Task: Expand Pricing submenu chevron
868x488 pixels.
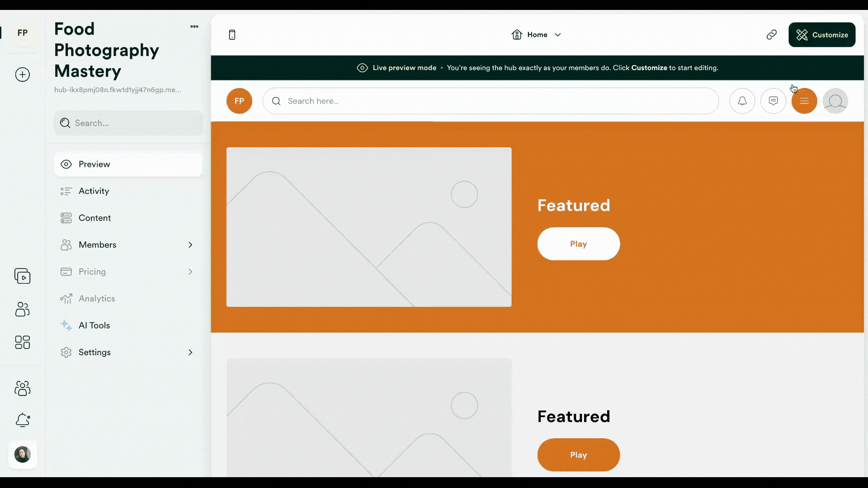Action: click(x=190, y=272)
